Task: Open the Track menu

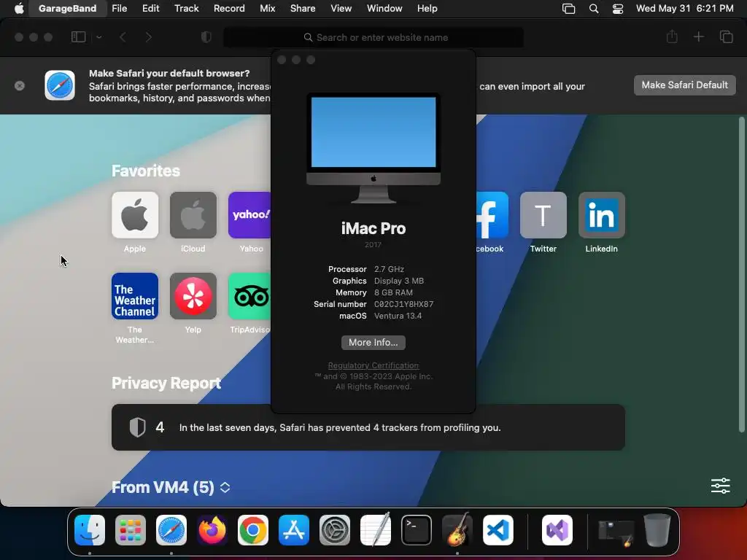Action: tap(186, 8)
